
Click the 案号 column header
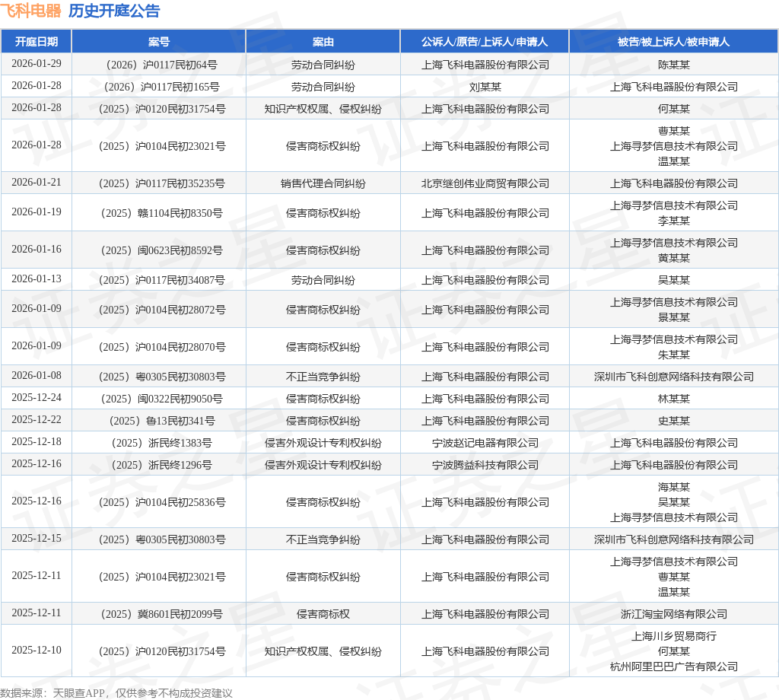click(x=159, y=42)
